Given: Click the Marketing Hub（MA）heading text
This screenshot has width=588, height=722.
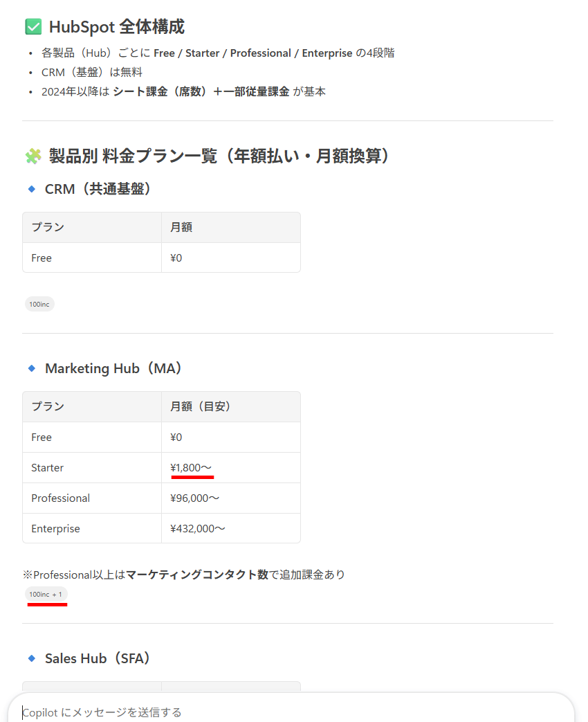Looking at the screenshot, I should pyautogui.click(x=113, y=368).
